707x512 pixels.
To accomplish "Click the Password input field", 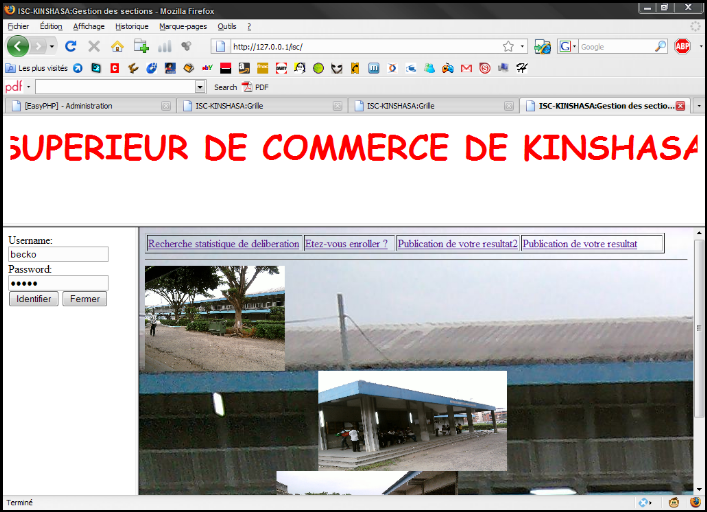I will 58,283.
